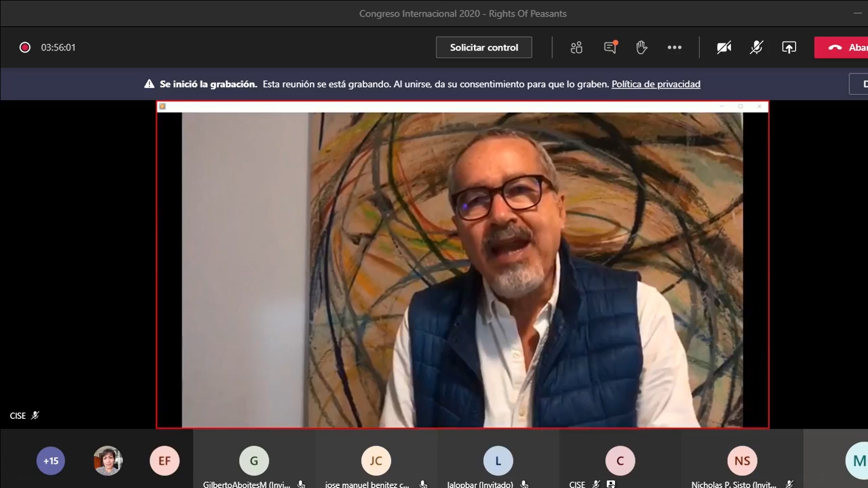This screenshot has width=868, height=488.
Task: Select the JC jose manuel benitez avatar
Action: [376, 461]
